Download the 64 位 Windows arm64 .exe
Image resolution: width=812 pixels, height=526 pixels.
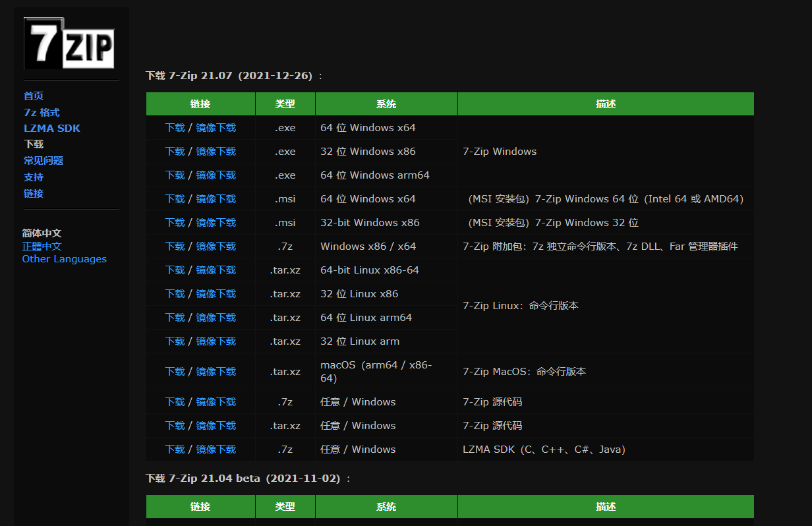(175, 175)
